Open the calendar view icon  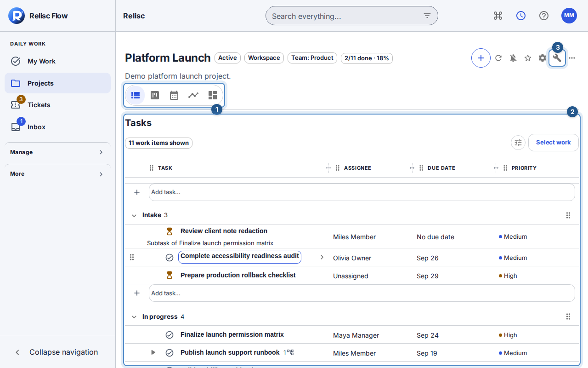tap(174, 95)
